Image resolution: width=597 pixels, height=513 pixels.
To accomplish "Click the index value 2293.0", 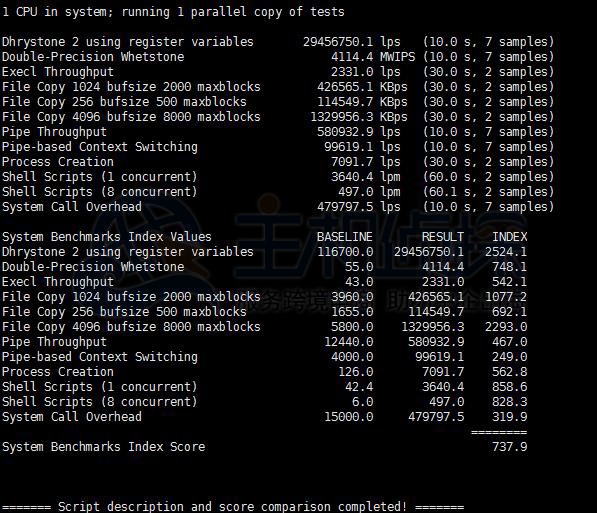I will (506, 327).
